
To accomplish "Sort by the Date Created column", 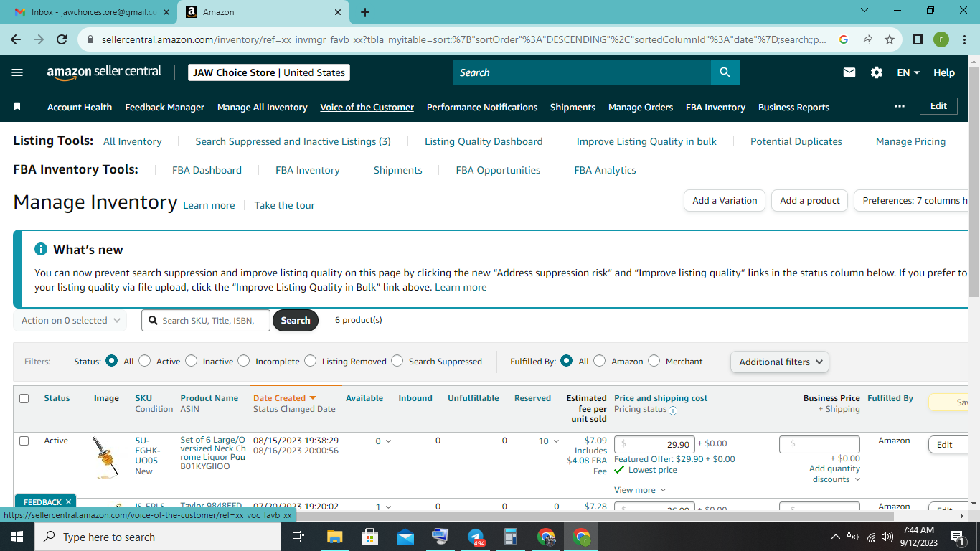I will click(284, 398).
